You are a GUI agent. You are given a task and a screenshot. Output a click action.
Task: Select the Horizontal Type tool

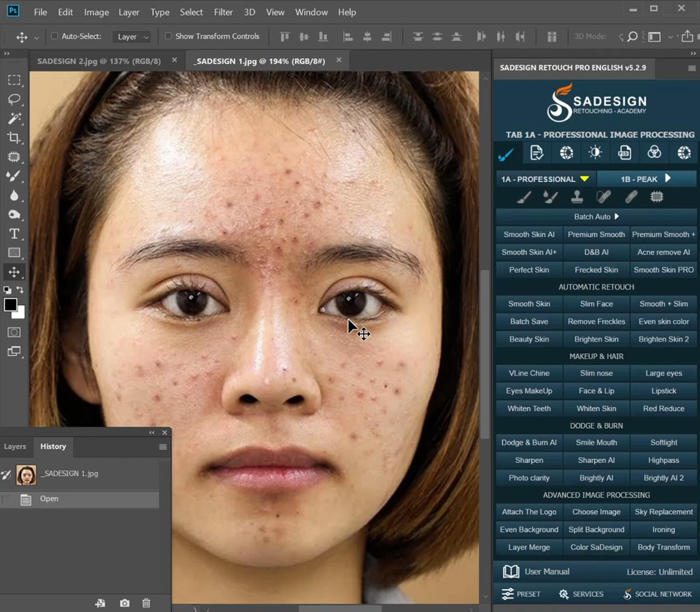(14, 234)
